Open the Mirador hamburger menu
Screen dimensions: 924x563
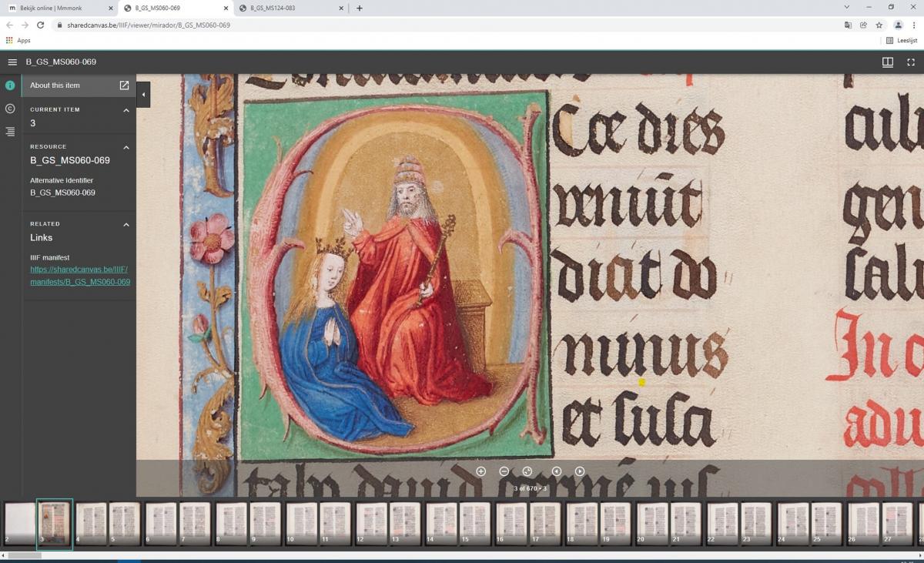(x=12, y=62)
